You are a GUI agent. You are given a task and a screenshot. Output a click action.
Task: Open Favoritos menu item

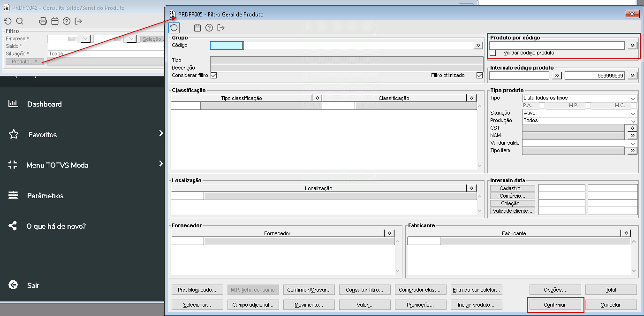[x=43, y=135]
